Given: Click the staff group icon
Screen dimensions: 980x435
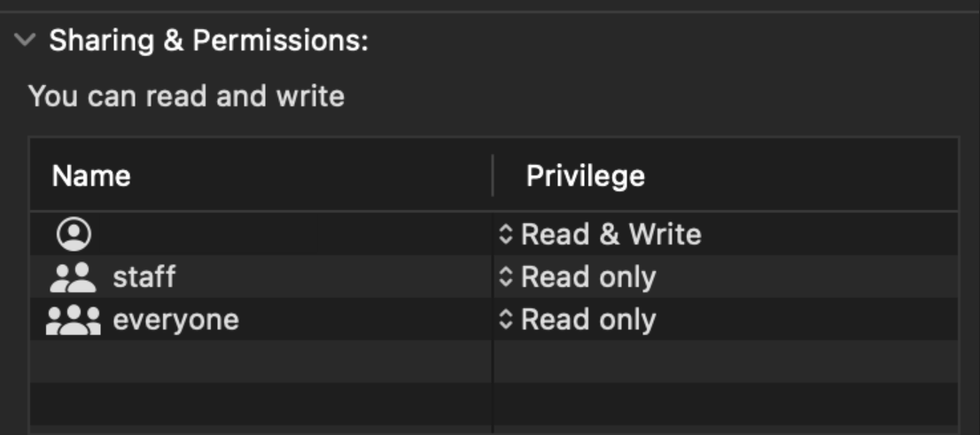Looking at the screenshot, I should (x=73, y=277).
